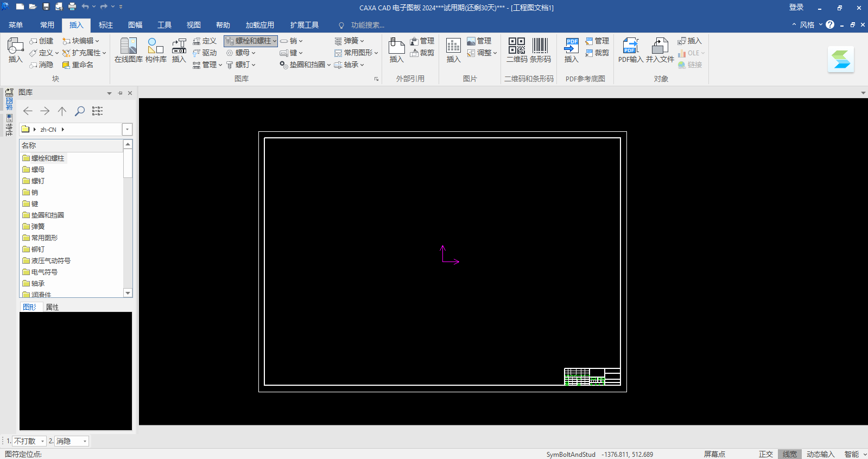Viewport: 868px width, 459px height.
Task: Open the 不打散 option dropdown
Action: coord(42,442)
